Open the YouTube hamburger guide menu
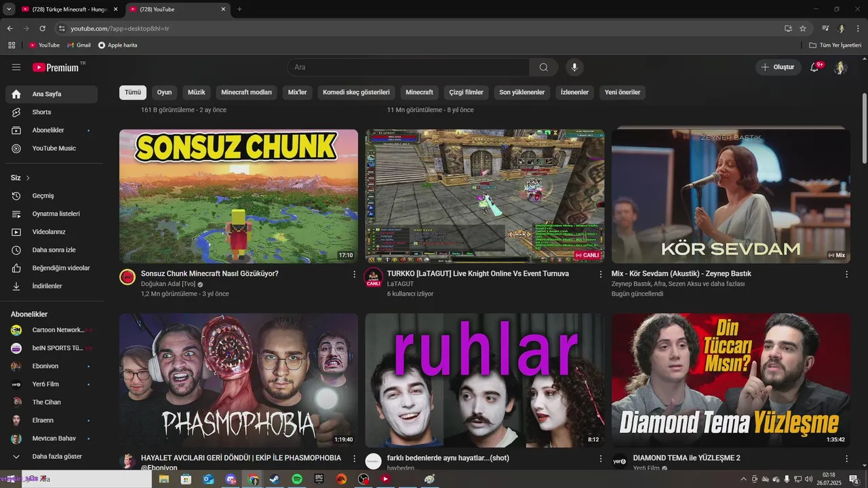The height and width of the screenshot is (488, 868). 16,67
